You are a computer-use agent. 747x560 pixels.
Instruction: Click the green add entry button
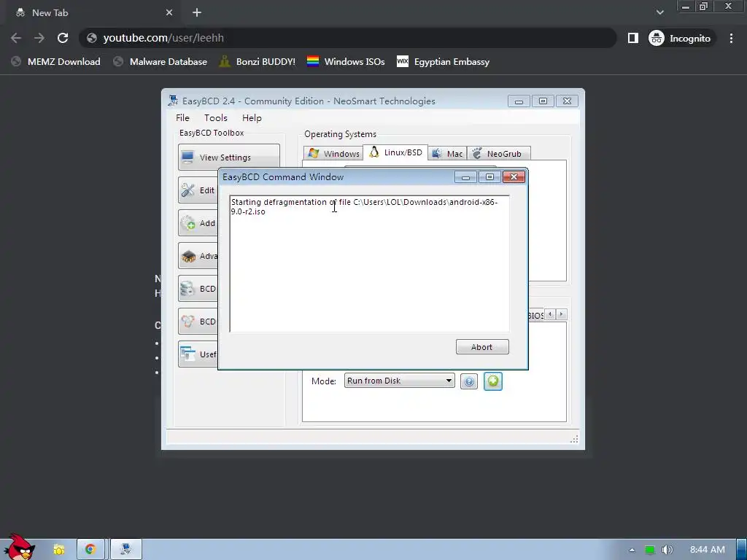(x=493, y=381)
